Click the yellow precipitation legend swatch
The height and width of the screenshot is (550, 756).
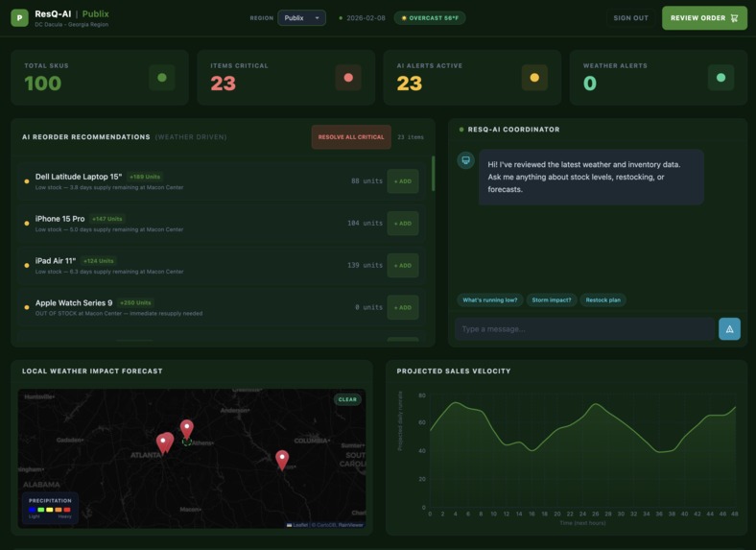(49, 510)
